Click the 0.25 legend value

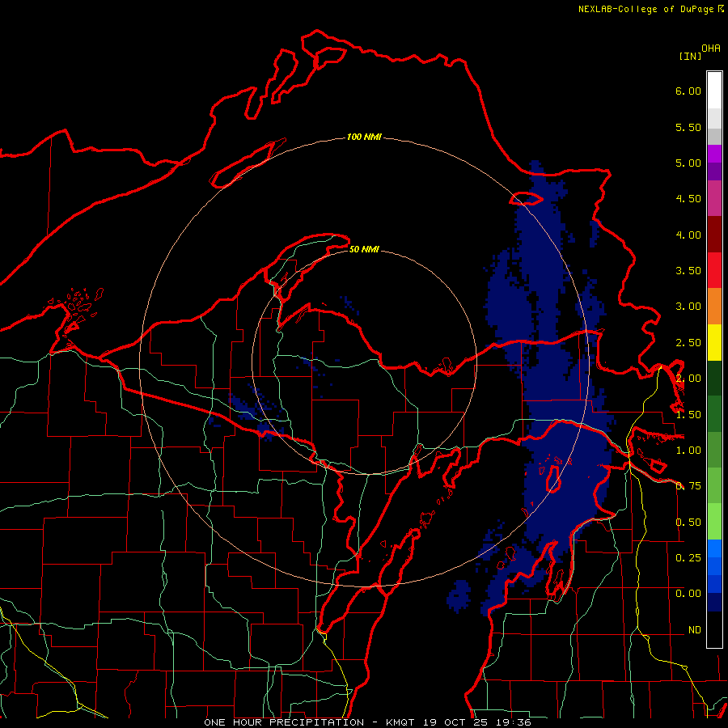(688, 557)
